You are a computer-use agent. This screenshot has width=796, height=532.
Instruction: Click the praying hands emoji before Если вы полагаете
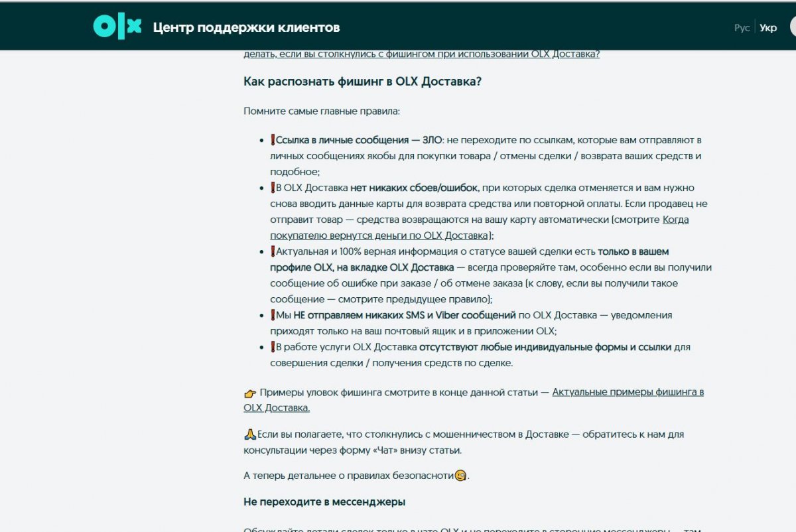tap(250, 435)
